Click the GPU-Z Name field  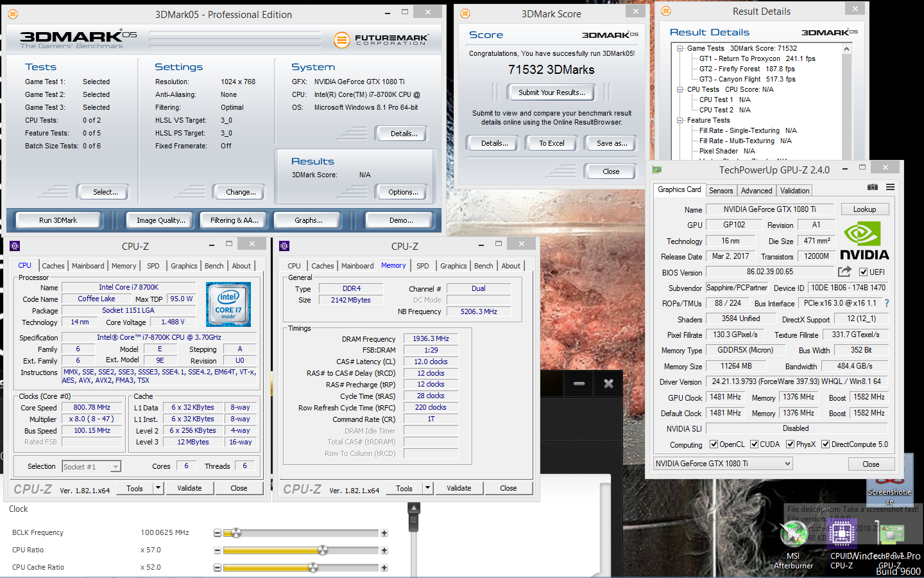click(769, 209)
